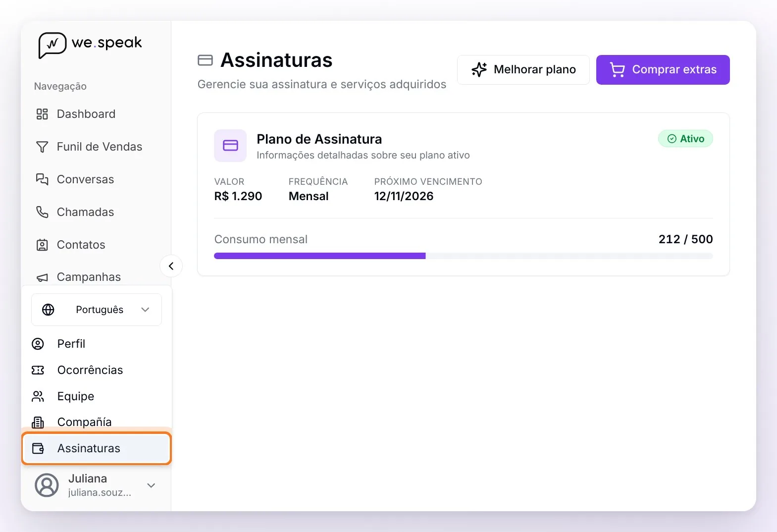Click the Conversas chat bubbles icon
777x532 pixels.
tap(42, 179)
